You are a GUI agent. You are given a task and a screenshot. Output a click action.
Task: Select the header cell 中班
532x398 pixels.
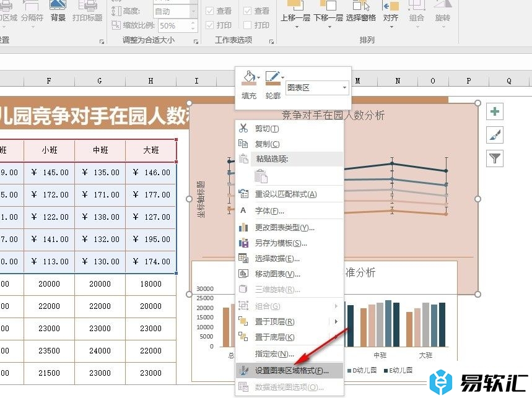[100, 150]
